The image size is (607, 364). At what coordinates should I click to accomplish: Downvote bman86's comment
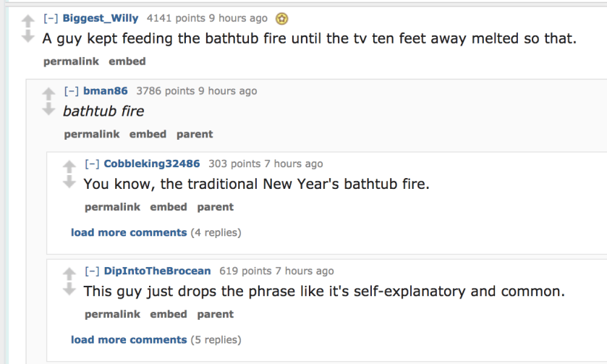pyautogui.click(x=49, y=108)
